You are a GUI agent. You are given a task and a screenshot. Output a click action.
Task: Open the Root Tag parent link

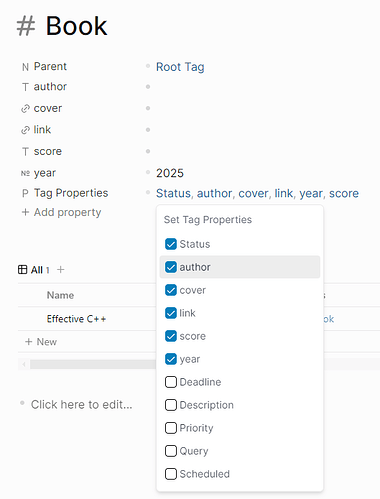[x=180, y=67]
